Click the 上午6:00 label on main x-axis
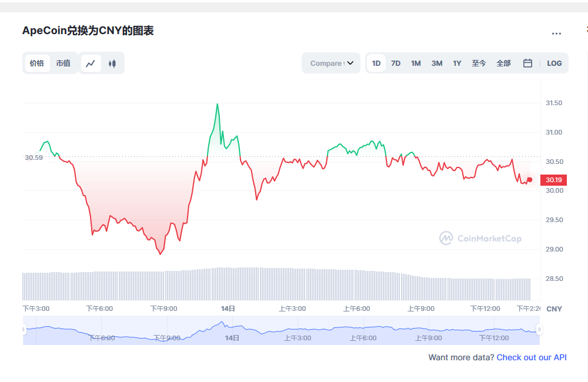 356,309
